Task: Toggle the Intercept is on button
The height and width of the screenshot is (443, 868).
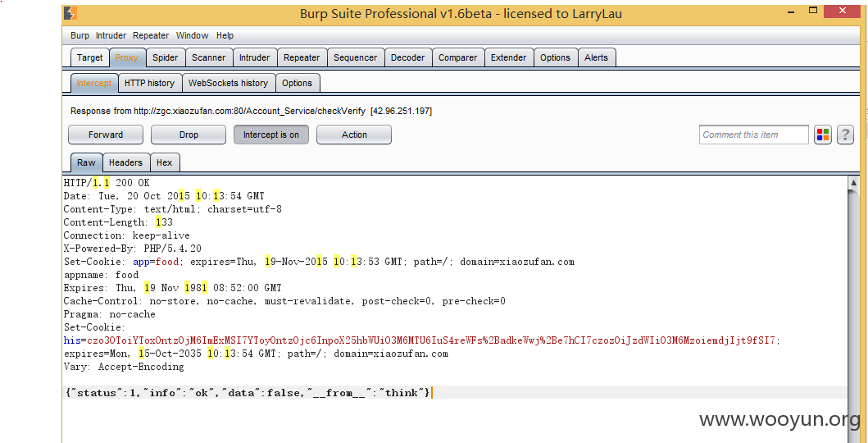Action: [271, 135]
